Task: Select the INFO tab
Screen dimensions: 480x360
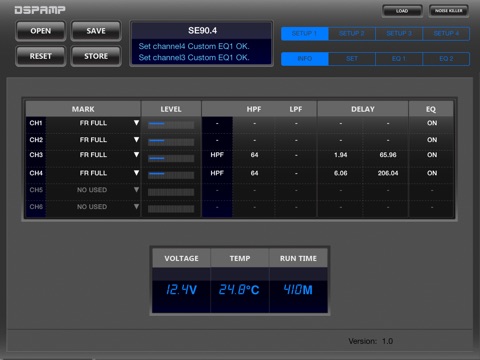Action: [x=305, y=59]
